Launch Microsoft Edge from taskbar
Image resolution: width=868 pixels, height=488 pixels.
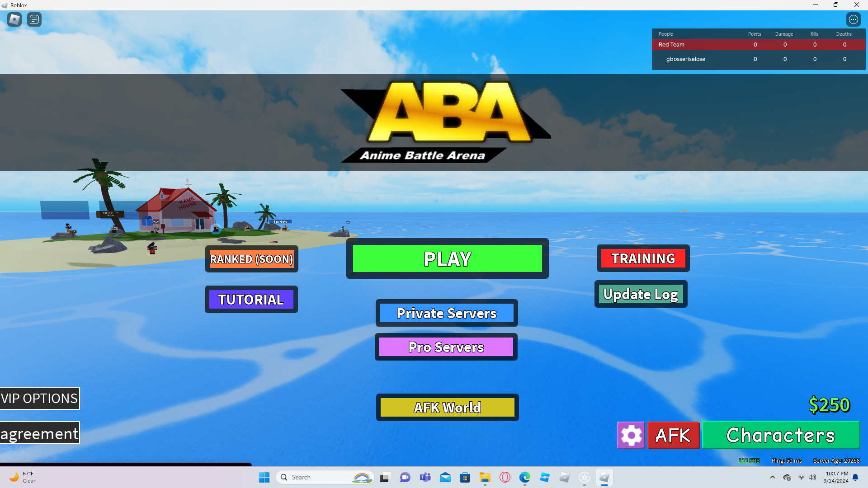(x=524, y=477)
